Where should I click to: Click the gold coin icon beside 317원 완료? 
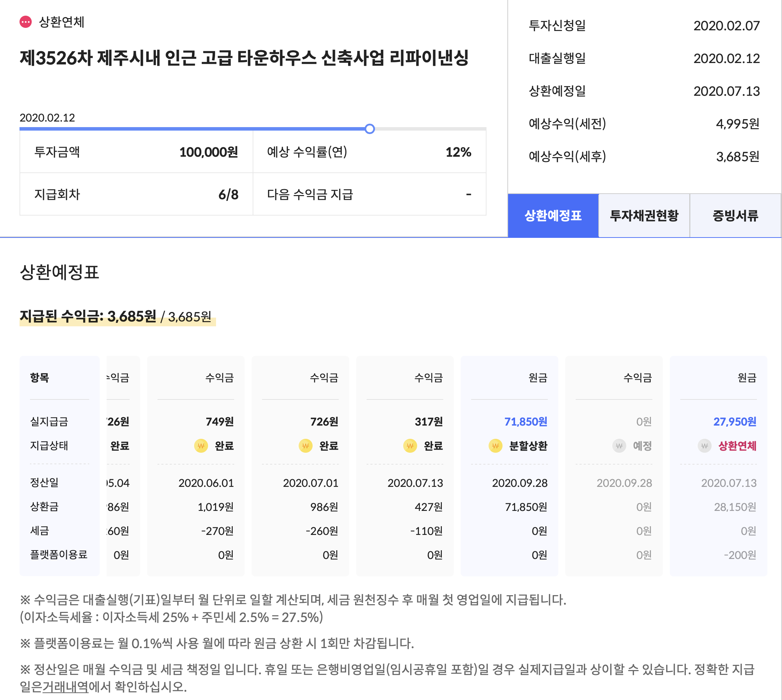coord(410,446)
